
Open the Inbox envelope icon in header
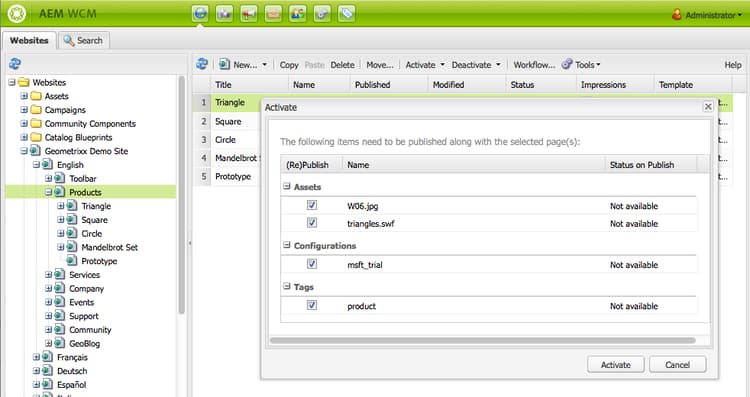pos(273,13)
